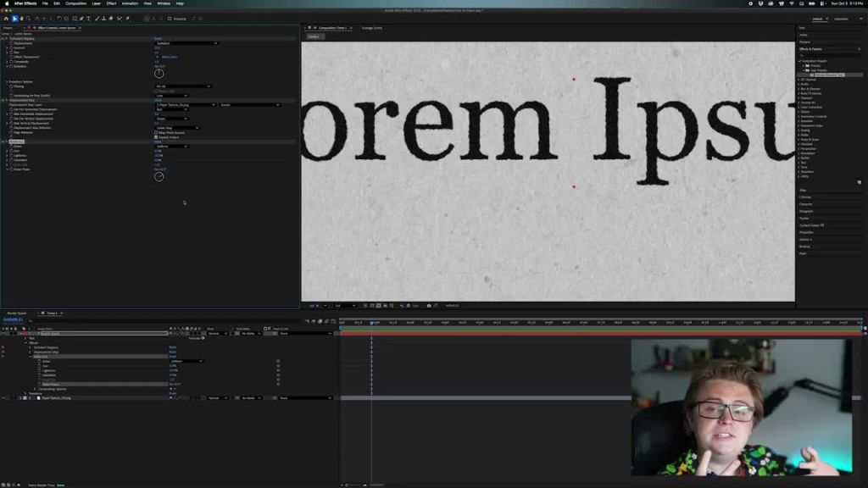This screenshot has height=488, width=868.
Task: Open the Parent & Link dropdown for layer 1
Action: click(x=305, y=334)
